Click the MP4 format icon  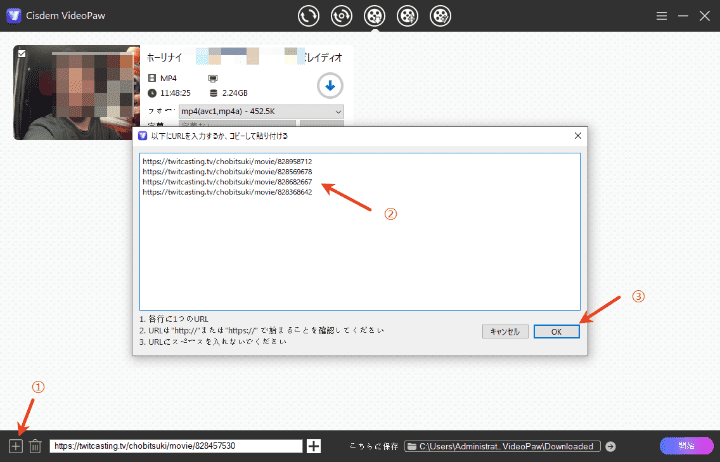click(152, 78)
